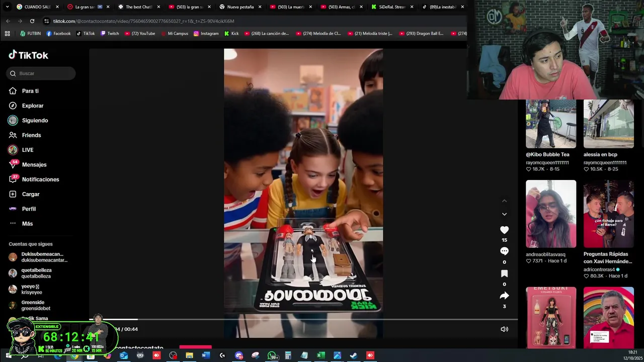The height and width of the screenshot is (362, 644).
Task: Click the browser reload button
Action: click(32, 21)
